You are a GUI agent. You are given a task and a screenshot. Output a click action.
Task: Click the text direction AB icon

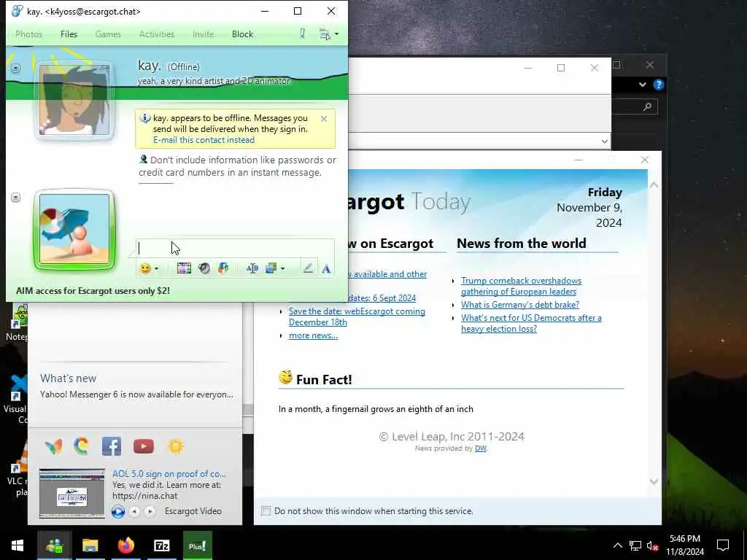pyautogui.click(x=252, y=268)
